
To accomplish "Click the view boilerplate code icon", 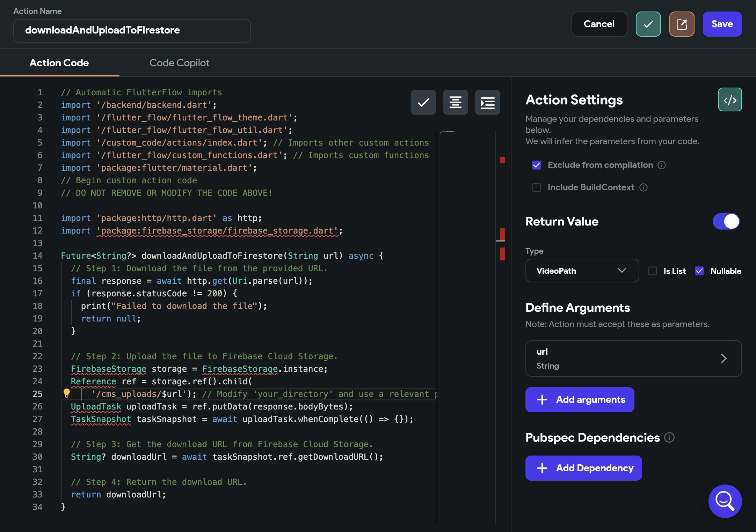I will [x=730, y=100].
